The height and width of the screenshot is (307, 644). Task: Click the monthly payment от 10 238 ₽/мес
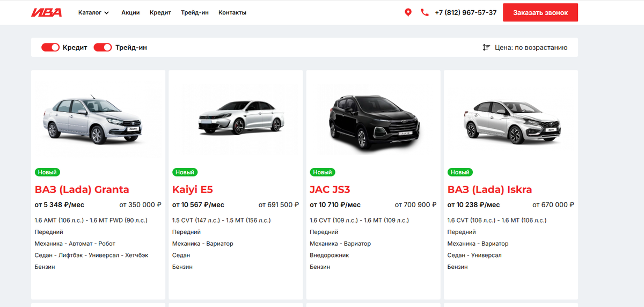coord(473,205)
